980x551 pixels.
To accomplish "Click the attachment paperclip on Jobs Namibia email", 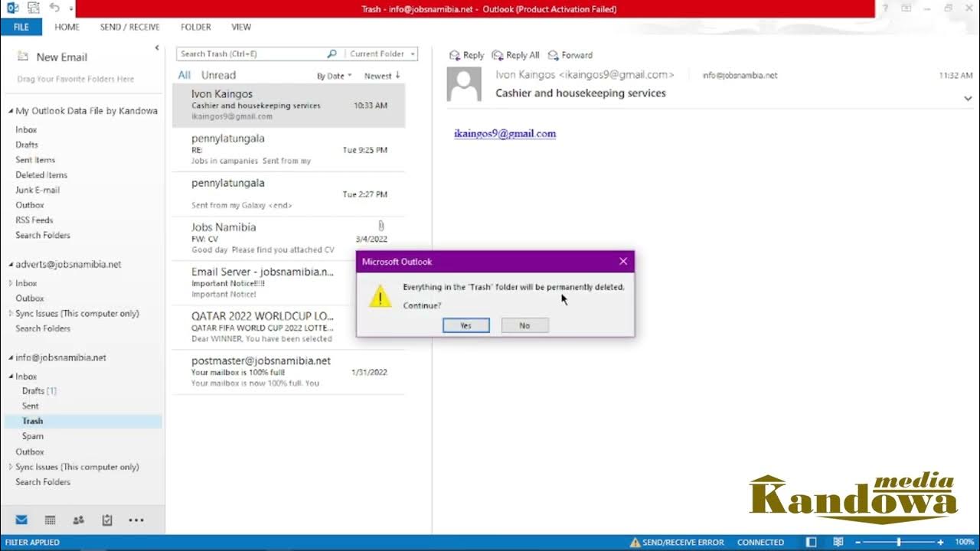I will (381, 226).
